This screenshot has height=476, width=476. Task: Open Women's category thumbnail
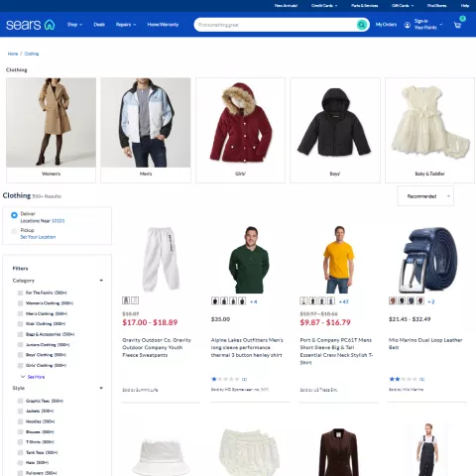click(51, 130)
